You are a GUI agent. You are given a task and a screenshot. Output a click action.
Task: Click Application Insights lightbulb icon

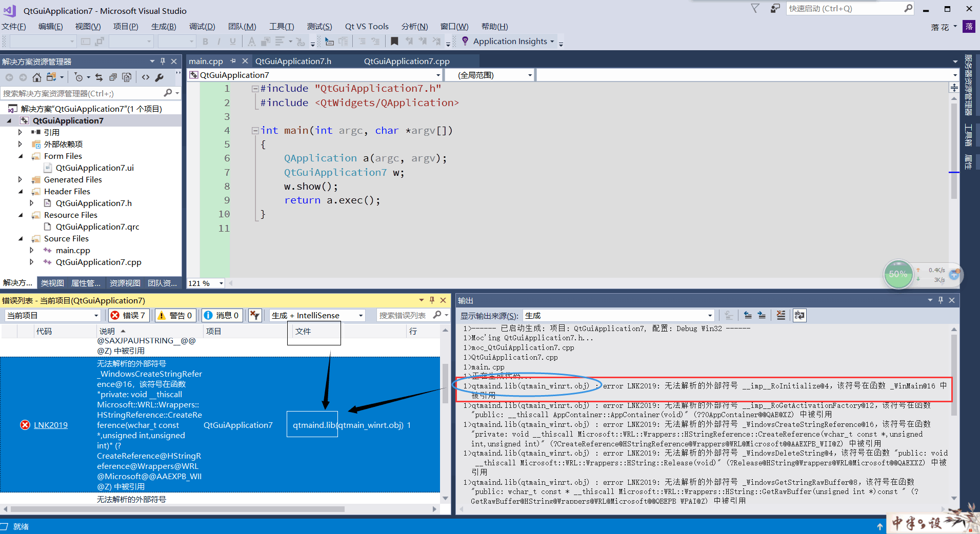coord(465,41)
